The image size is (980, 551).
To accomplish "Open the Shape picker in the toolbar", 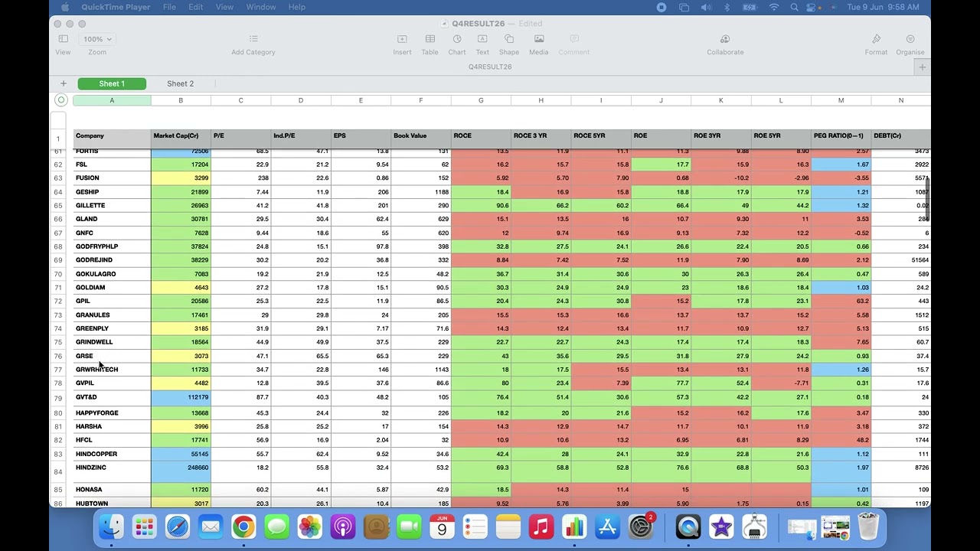I will (509, 44).
